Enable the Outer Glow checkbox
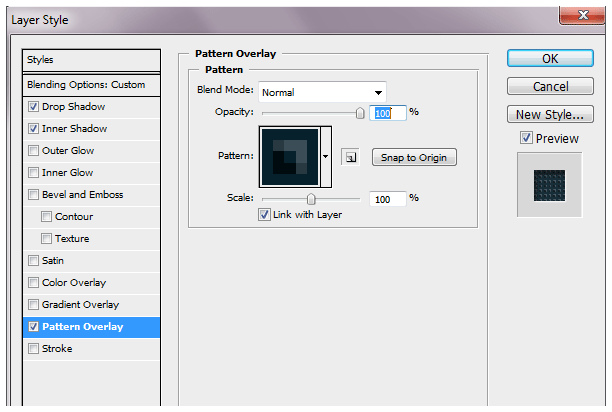612x412 pixels. pyautogui.click(x=35, y=151)
